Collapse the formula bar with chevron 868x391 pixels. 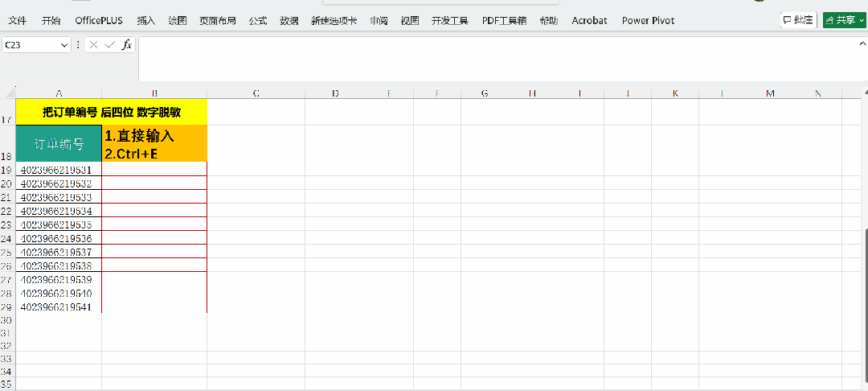coord(862,43)
